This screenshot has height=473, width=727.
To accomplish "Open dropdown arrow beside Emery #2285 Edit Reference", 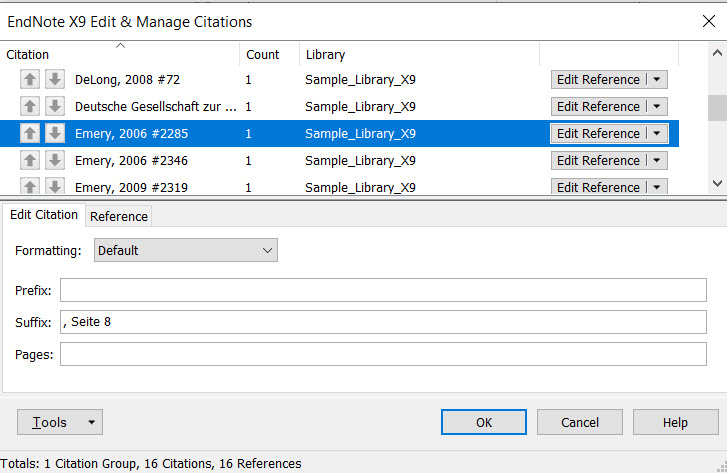I will pos(657,134).
